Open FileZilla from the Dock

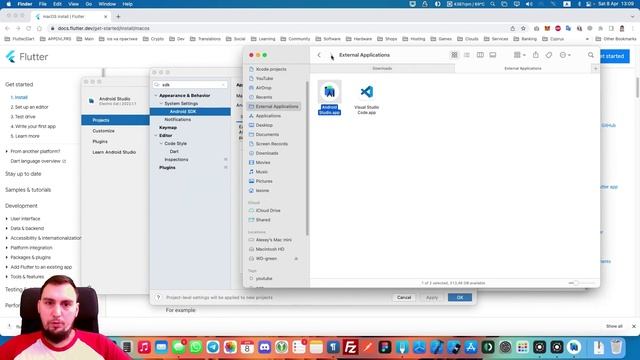point(350,347)
